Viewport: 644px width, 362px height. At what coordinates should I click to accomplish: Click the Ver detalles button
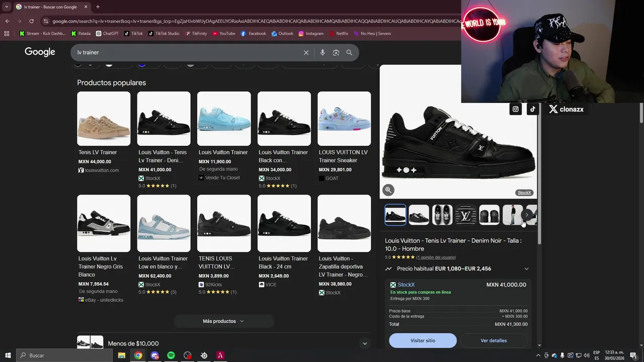[x=494, y=340]
